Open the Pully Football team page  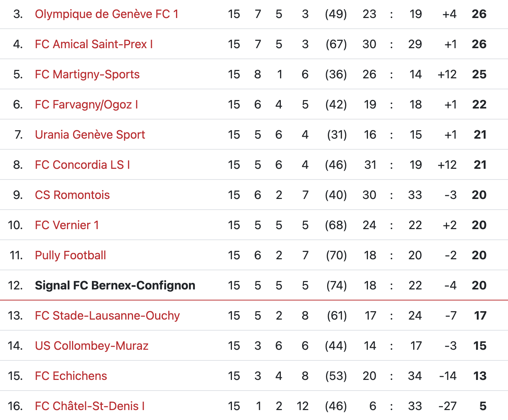tap(71, 255)
